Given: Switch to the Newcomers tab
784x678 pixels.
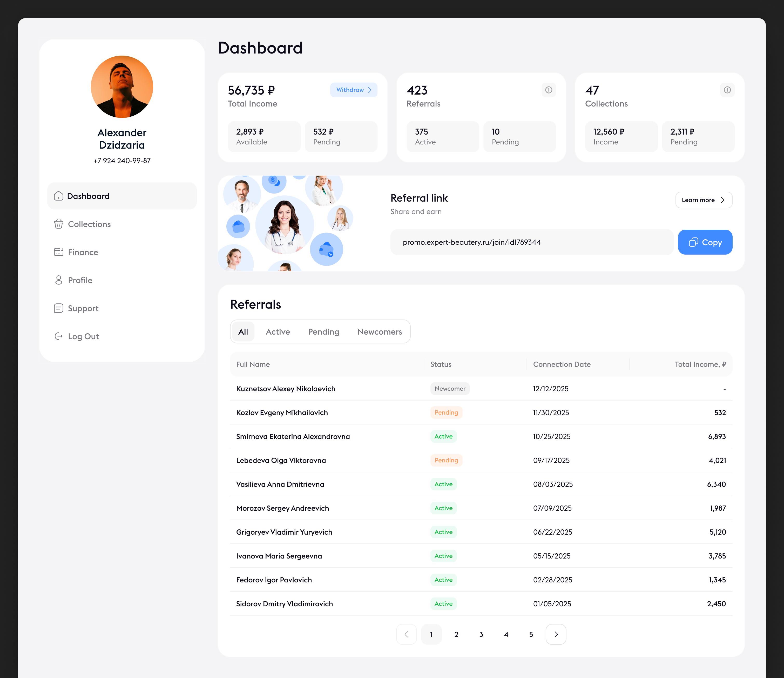Looking at the screenshot, I should (380, 332).
